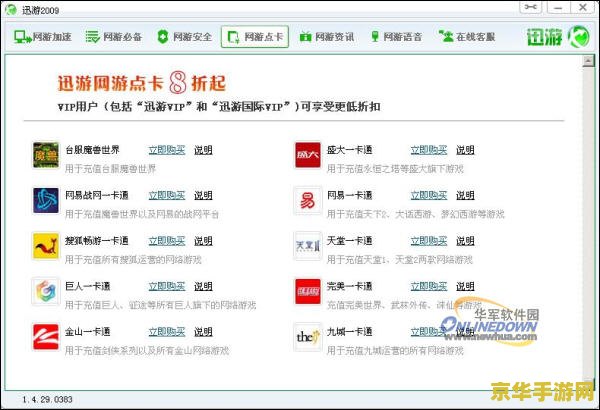Open 说明 for 网易战网一卡通

point(203,195)
